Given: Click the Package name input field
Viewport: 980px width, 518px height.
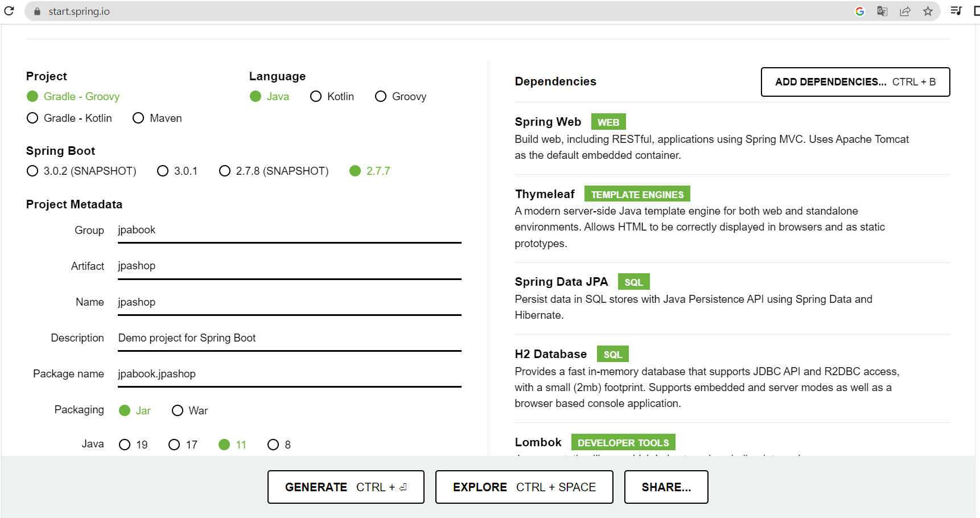Looking at the screenshot, I should click(x=290, y=374).
